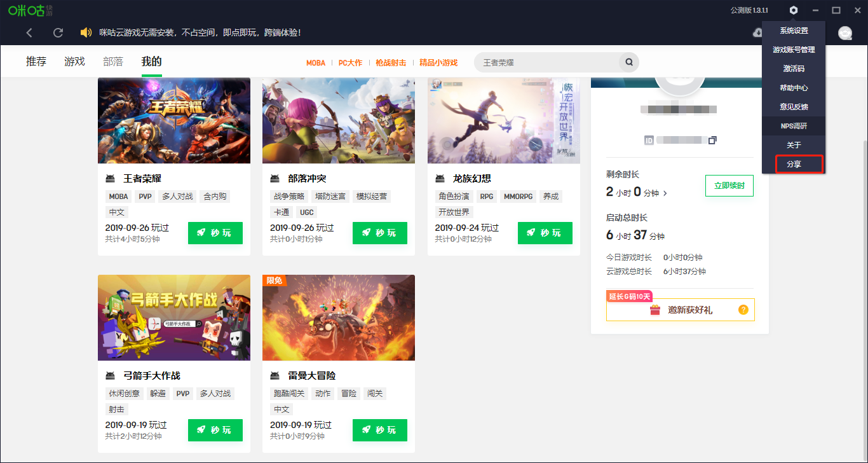Click Android icon beside 弓箭手大作战
The width and height of the screenshot is (868, 463).
111,376
